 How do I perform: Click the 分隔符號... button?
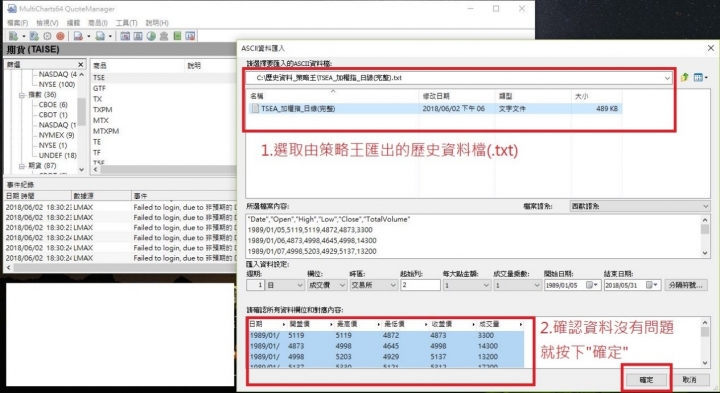click(x=686, y=285)
